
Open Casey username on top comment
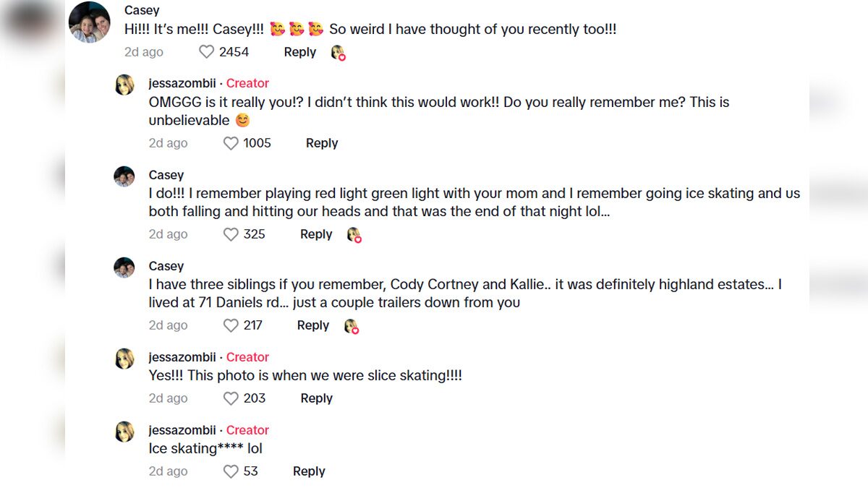[142, 10]
